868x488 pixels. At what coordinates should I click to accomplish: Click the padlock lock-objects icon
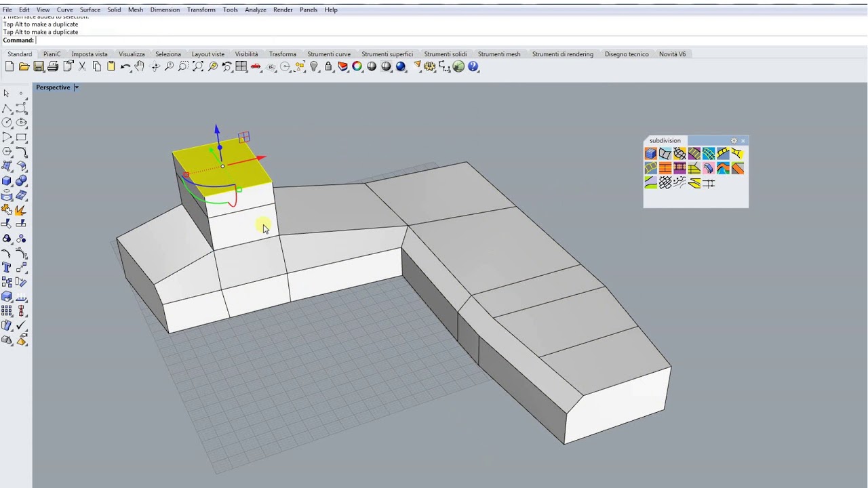[328, 66]
